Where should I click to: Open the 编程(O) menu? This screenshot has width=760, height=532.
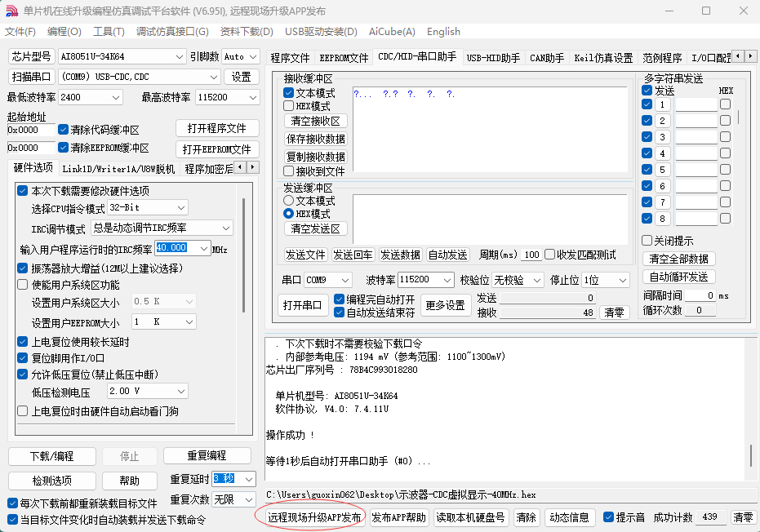point(64,32)
